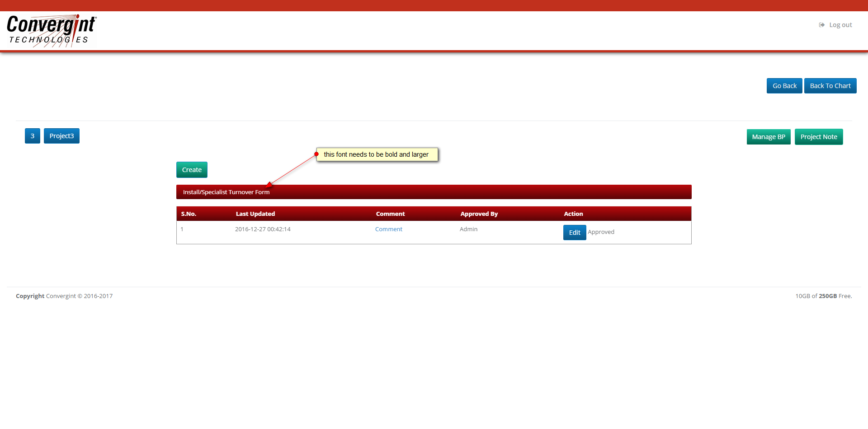This screenshot has height=429, width=868.
Task: Open the Comment link in row 1
Action: click(389, 229)
